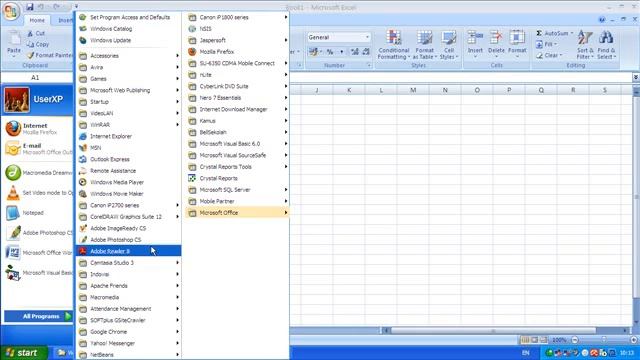The width and height of the screenshot is (640, 360).
Task: Open the AutoSum dropdown
Action: 572,33
